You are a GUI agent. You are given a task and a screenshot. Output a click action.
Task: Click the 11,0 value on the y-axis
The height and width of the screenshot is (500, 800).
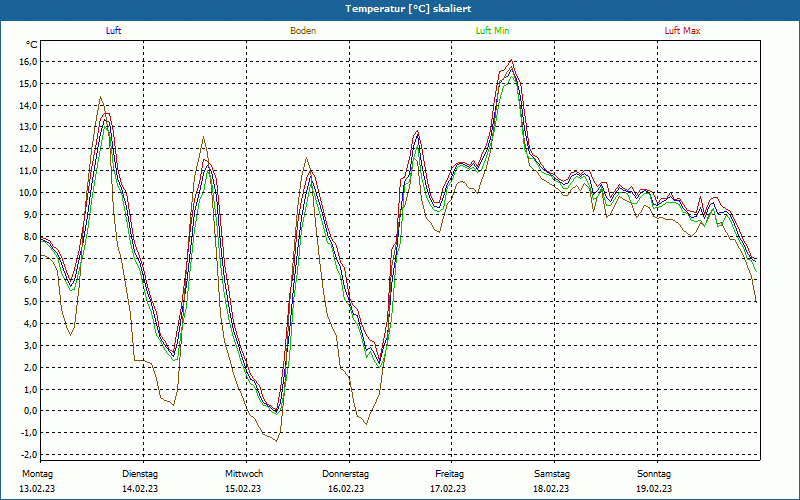(x=29, y=171)
